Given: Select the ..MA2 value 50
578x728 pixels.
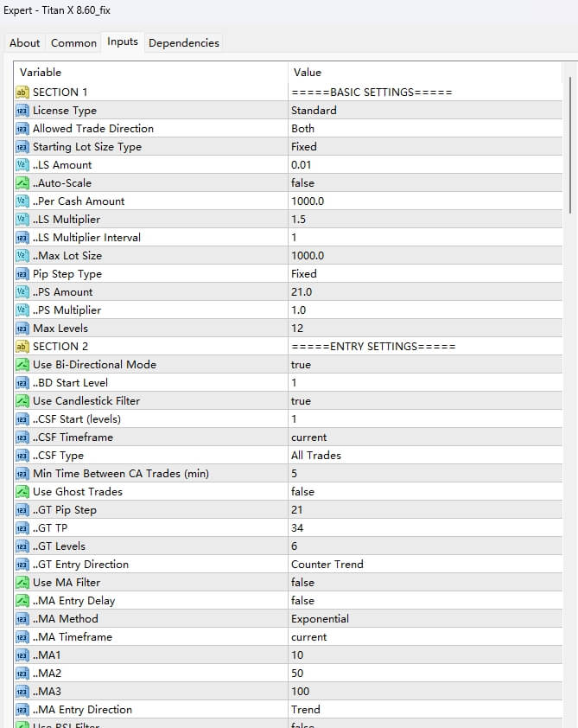Looking at the screenshot, I should click(297, 674).
